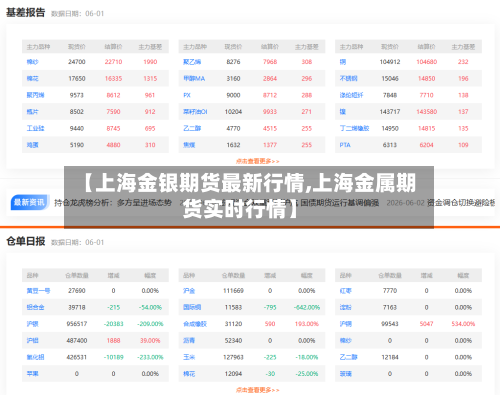Open news item 持仓龙虎榜分析：多方呈进场态势
Image resolution: width=500 pixels, height=395 pixels.
tap(113, 203)
